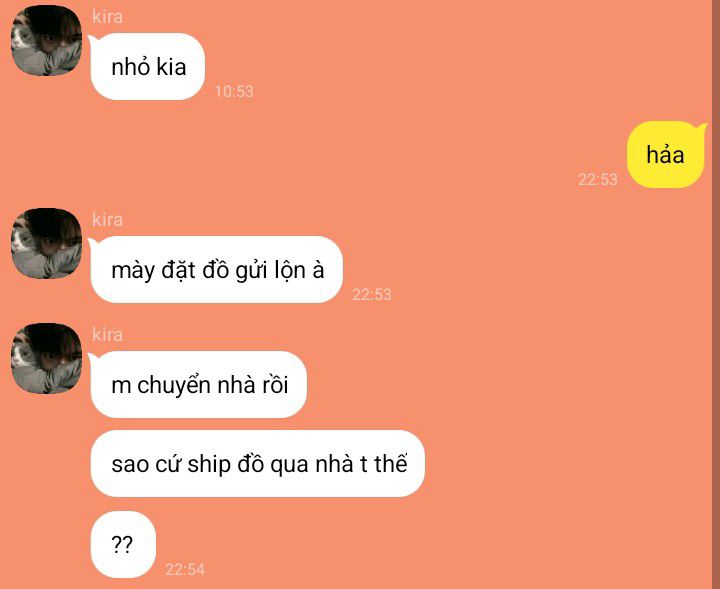Click the 22:53 timestamp beside 'hảa'
The width and height of the screenshot is (720, 589).
pos(597,180)
